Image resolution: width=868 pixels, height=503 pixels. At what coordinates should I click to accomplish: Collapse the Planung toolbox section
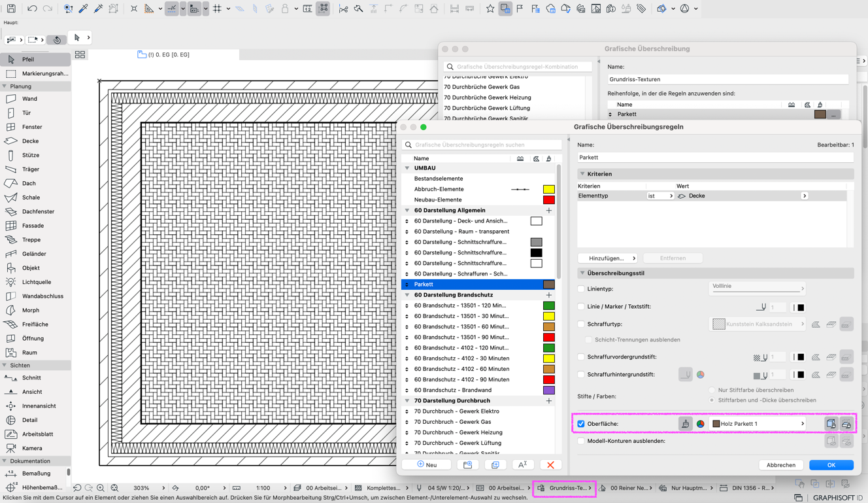(5, 86)
